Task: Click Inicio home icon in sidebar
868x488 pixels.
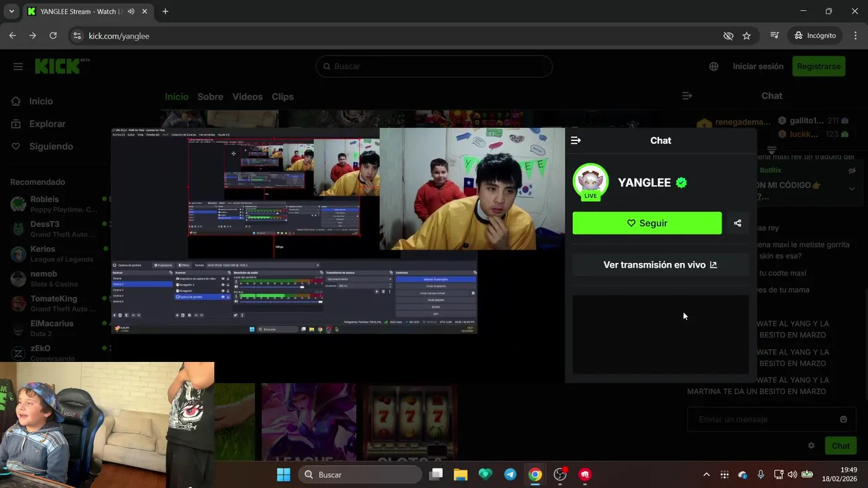Action: point(16,101)
